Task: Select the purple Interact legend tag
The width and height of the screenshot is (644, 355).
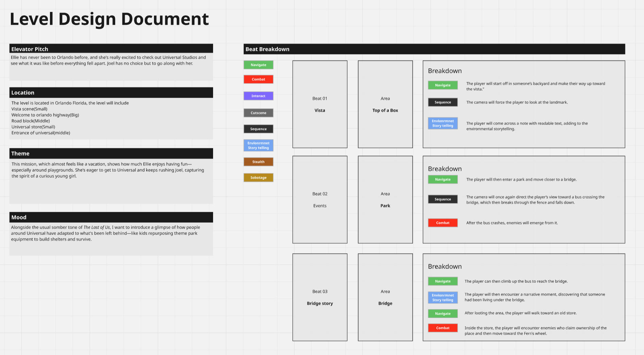Action: 258,96
